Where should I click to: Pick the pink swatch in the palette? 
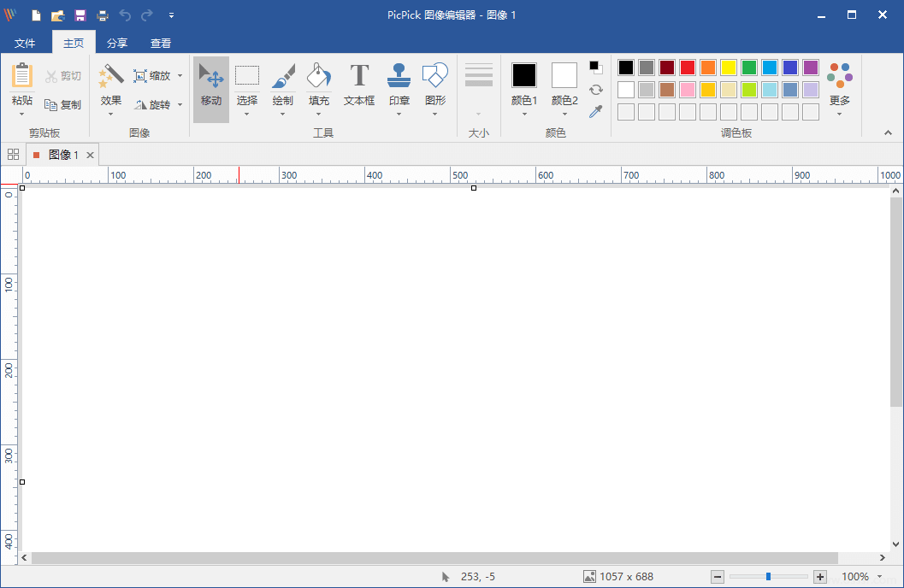pyautogui.click(x=688, y=89)
